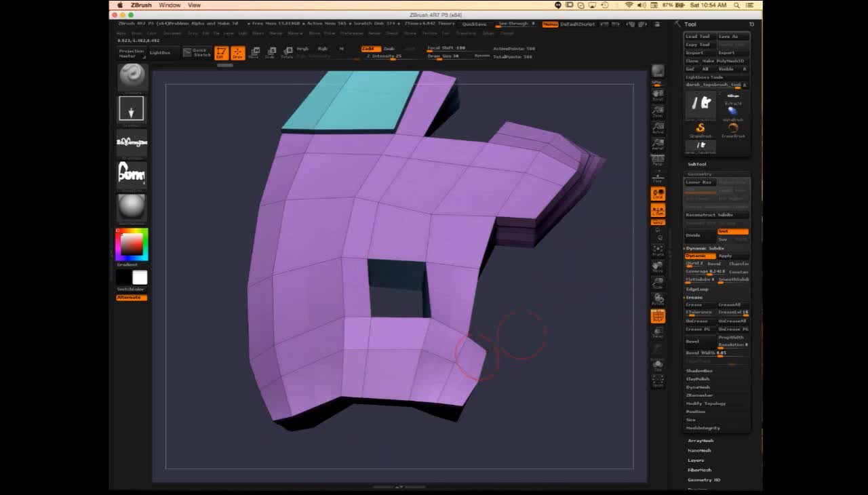
Task: Open the stroke type selector
Action: click(x=132, y=109)
